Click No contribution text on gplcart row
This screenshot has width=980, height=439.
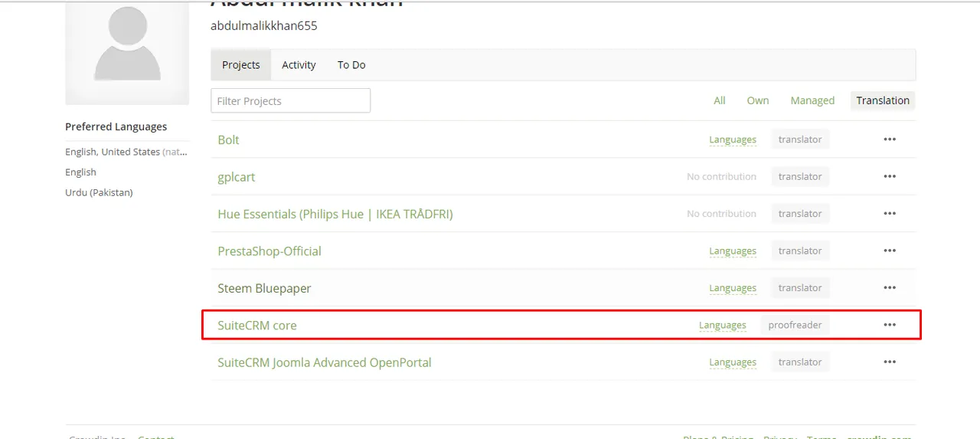pos(721,176)
